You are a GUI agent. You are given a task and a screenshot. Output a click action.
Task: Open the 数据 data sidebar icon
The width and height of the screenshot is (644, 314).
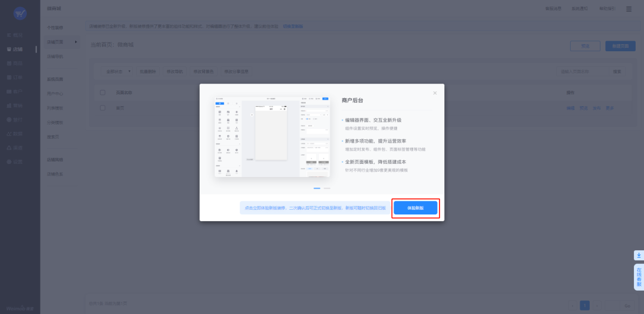[9, 133]
